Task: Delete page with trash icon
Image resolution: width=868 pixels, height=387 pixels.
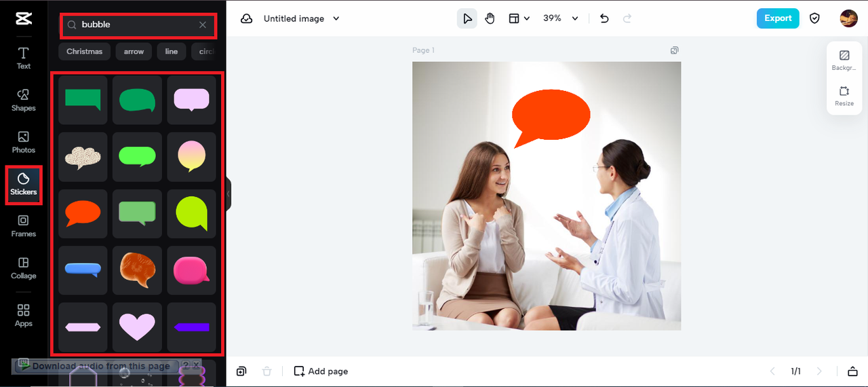Action: (267, 371)
